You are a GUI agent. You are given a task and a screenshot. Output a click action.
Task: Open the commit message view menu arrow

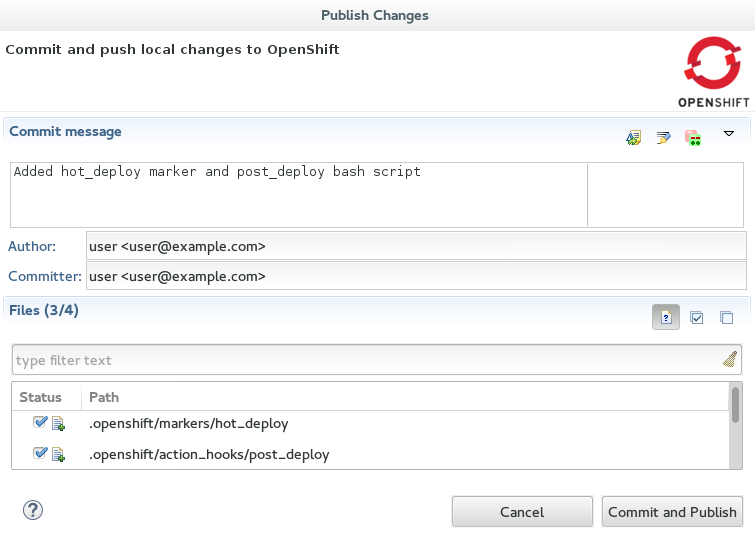(x=729, y=133)
